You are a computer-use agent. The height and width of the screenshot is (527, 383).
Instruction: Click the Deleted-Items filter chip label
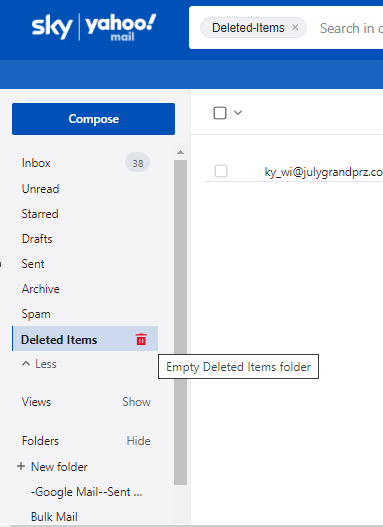click(x=248, y=28)
